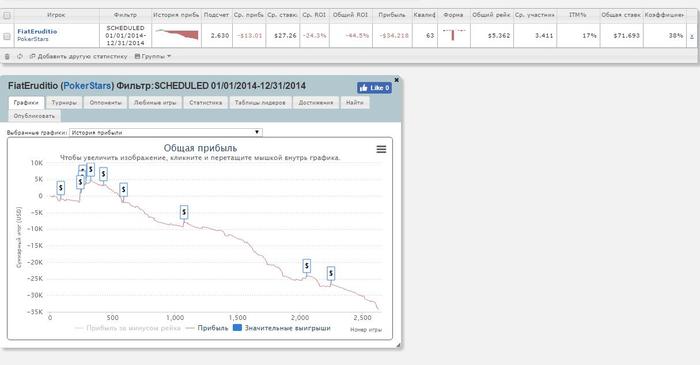Close the FiatEruditio chart popup

point(396,80)
